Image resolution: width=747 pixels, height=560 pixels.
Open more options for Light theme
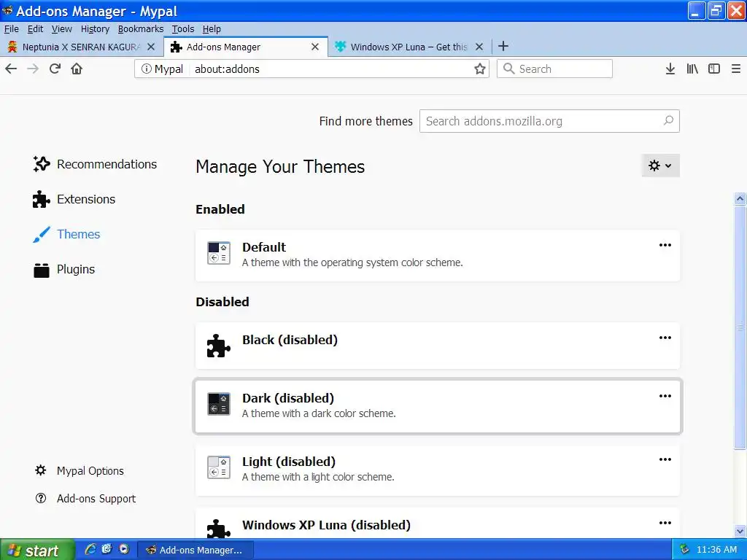click(x=665, y=459)
